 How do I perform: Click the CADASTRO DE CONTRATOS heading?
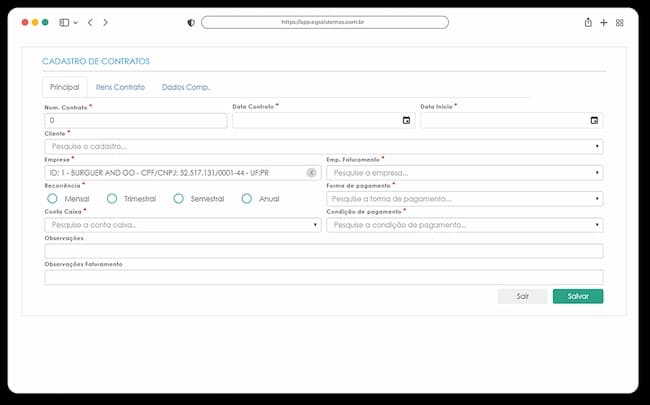pyautogui.click(x=96, y=61)
